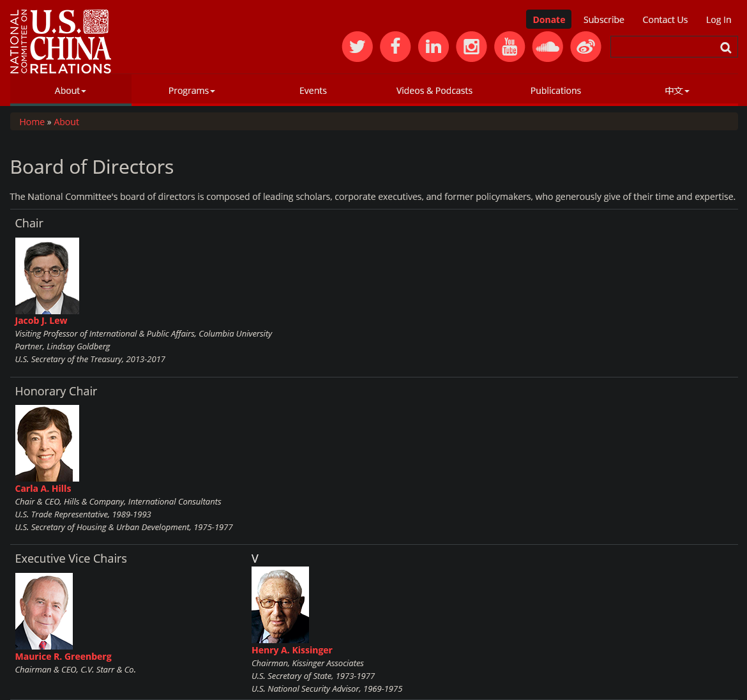Click Jacob J. Lew's portrait photo
The width and height of the screenshot is (747, 700).
(47, 276)
